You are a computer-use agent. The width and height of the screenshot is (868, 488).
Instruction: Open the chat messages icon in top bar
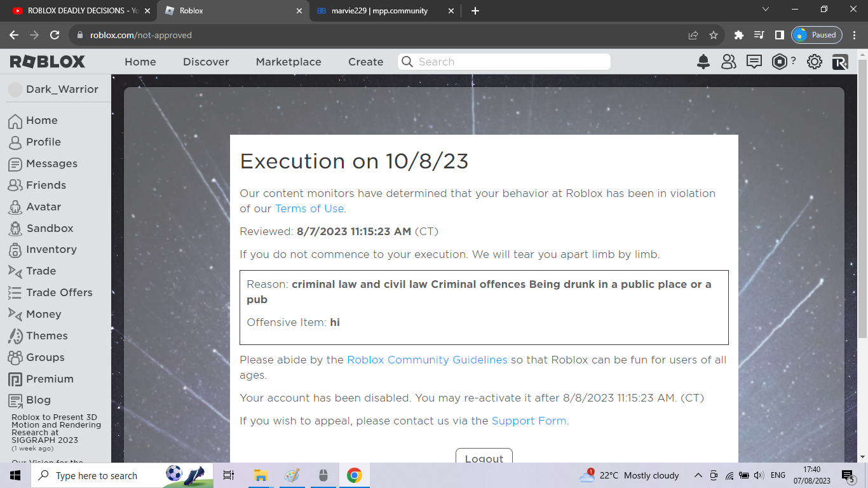pos(754,62)
